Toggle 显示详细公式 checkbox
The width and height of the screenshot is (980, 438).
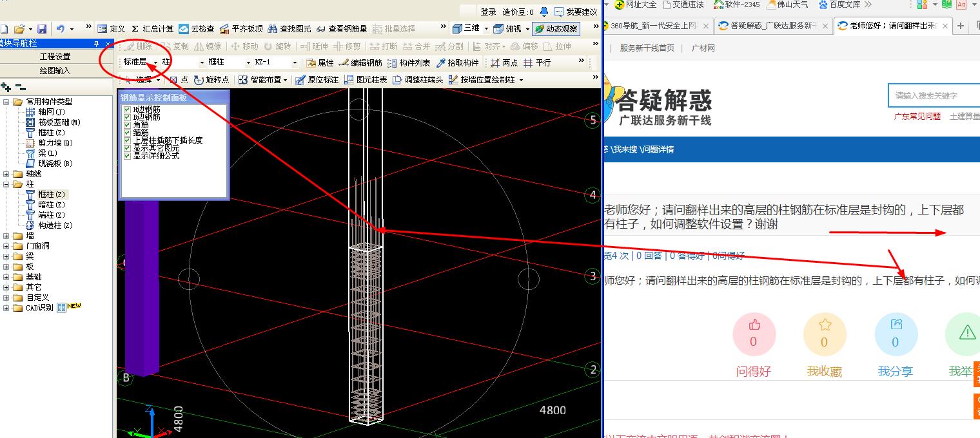[x=127, y=156]
